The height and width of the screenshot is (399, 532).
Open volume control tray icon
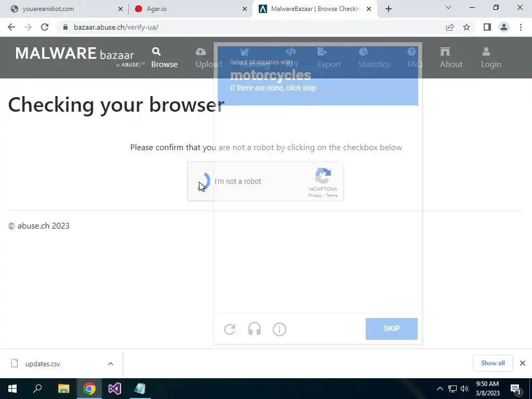464,389
